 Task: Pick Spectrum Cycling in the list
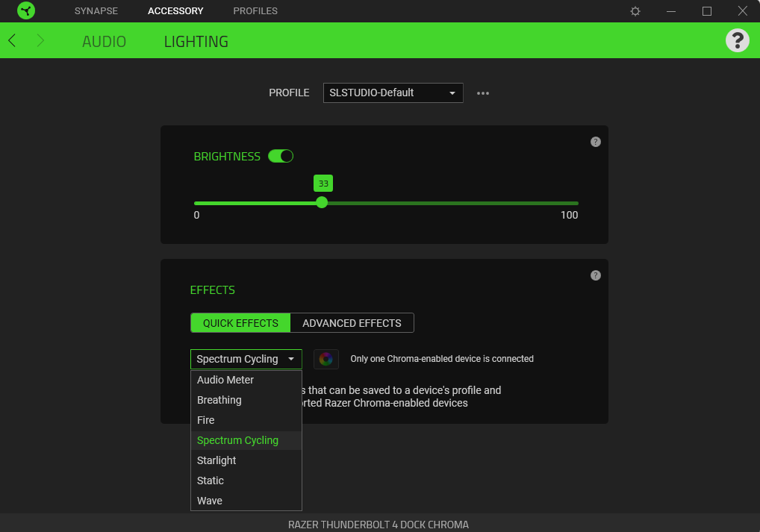click(x=246, y=440)
